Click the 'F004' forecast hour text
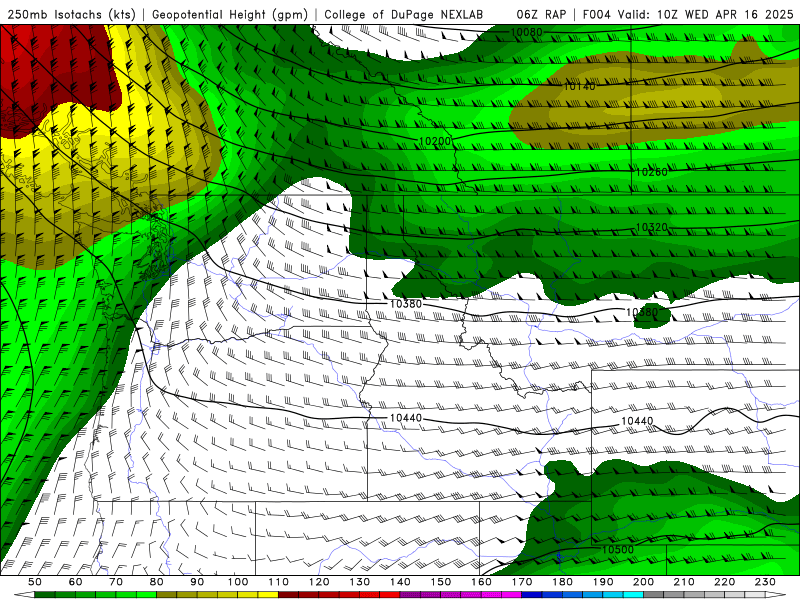Screen dimensions: 800x600 click(597, 15)
